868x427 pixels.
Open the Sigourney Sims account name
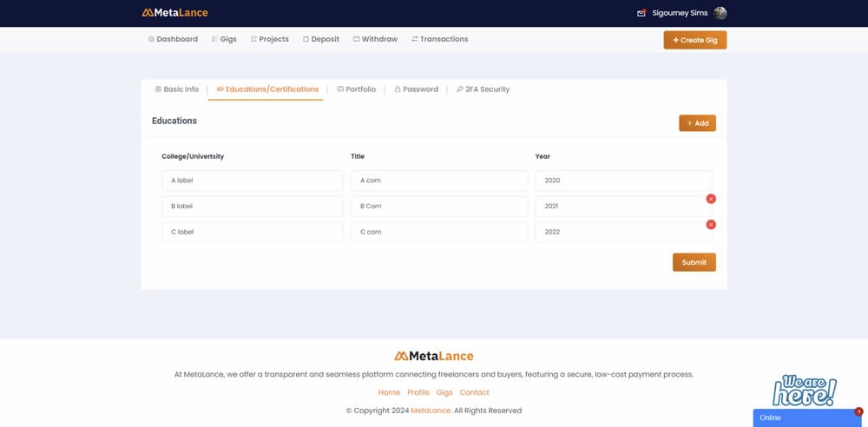click(680, 13)
